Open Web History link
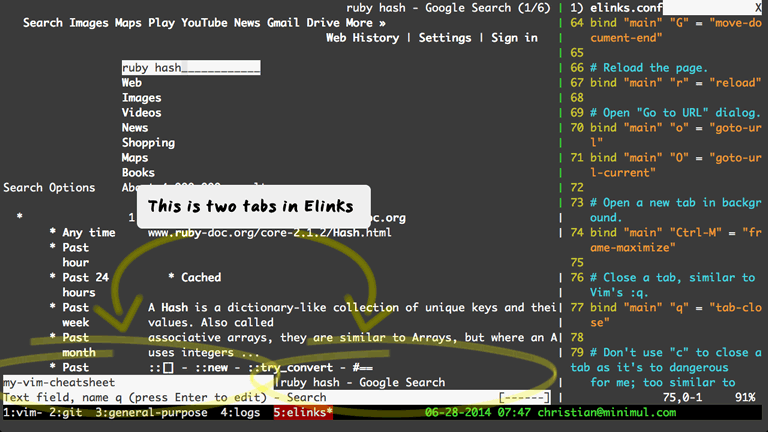This screenshot has width=768, height=432. click(362, 38)
